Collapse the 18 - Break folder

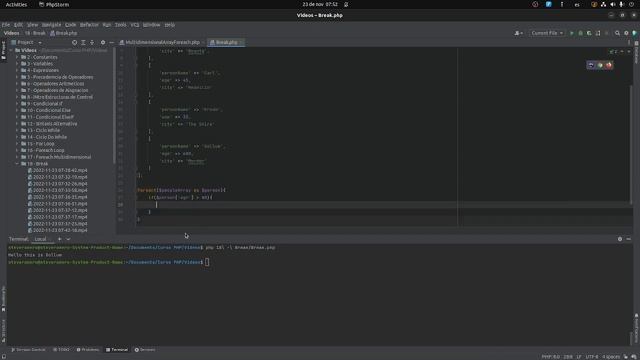coord(17,164)
